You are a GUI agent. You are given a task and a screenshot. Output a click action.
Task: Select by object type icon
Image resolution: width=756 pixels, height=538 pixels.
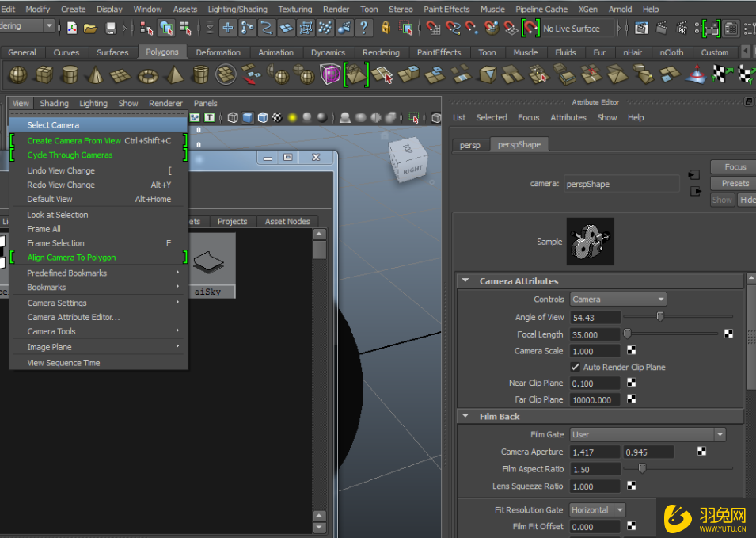[166, 29]
